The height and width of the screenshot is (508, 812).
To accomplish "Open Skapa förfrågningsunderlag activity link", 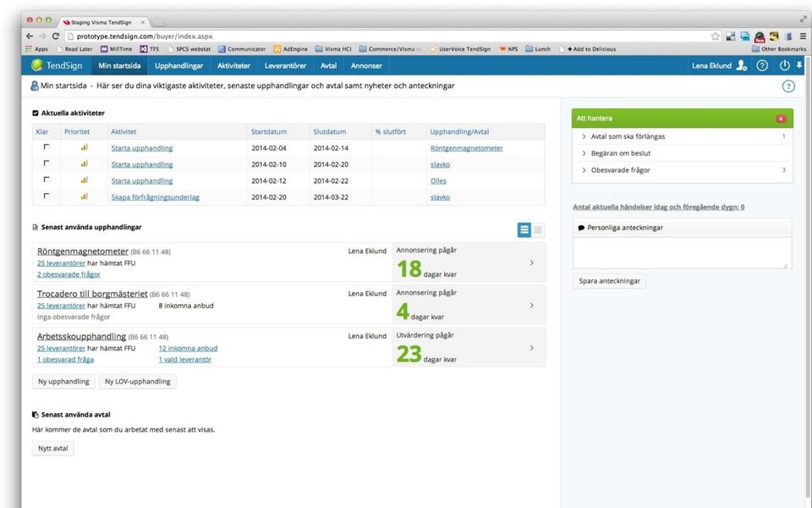I will tap(156, 197).
